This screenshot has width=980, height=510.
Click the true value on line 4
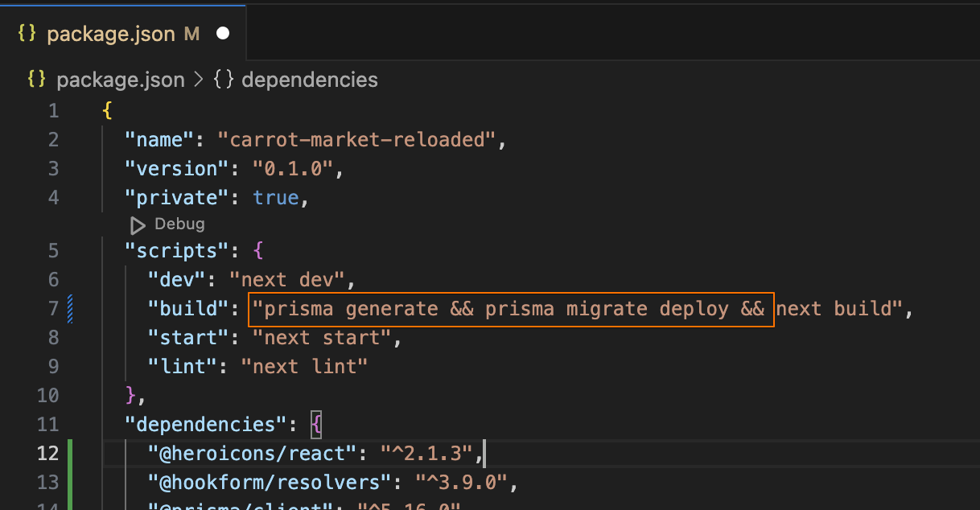point(276,198)
